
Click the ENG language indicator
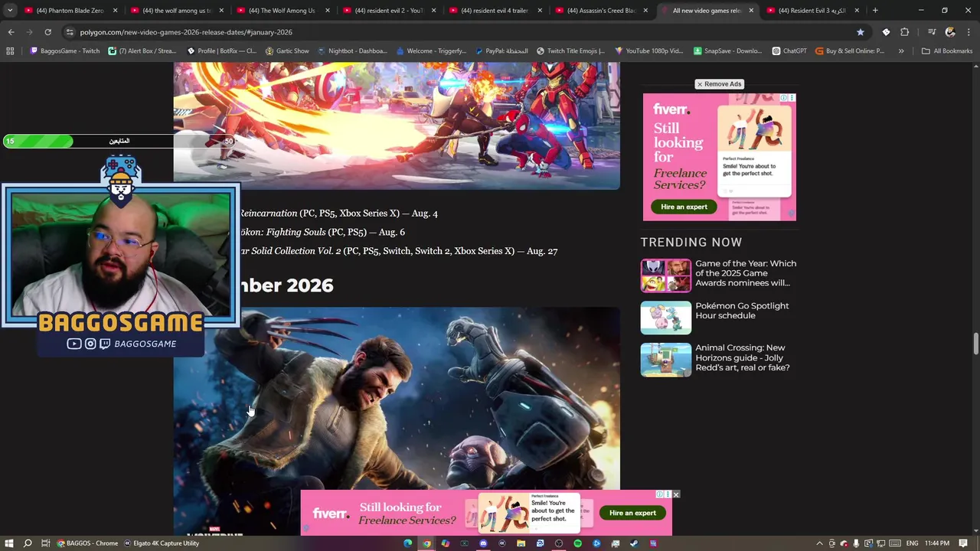tap(912, 543)
